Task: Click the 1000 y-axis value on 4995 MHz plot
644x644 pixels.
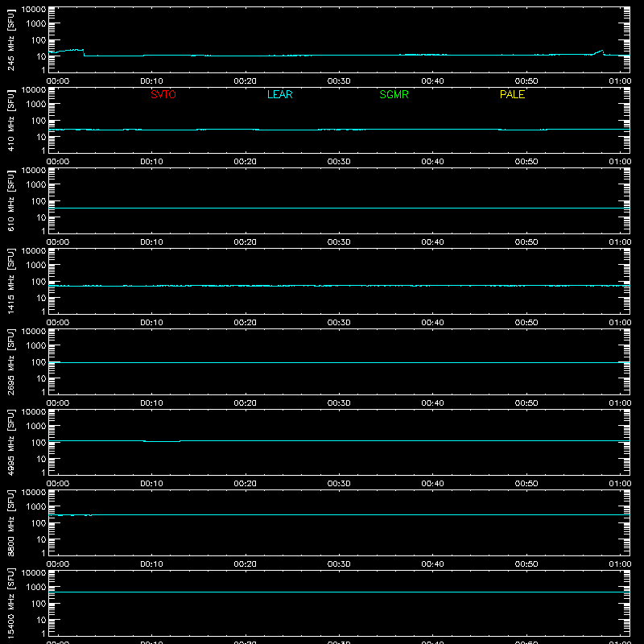Action: 36,426
